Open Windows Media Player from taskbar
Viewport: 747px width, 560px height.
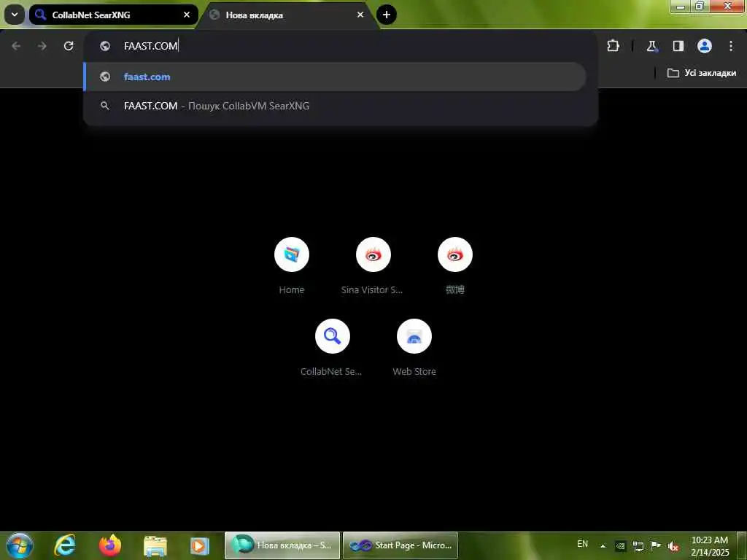tap(199, 545)
